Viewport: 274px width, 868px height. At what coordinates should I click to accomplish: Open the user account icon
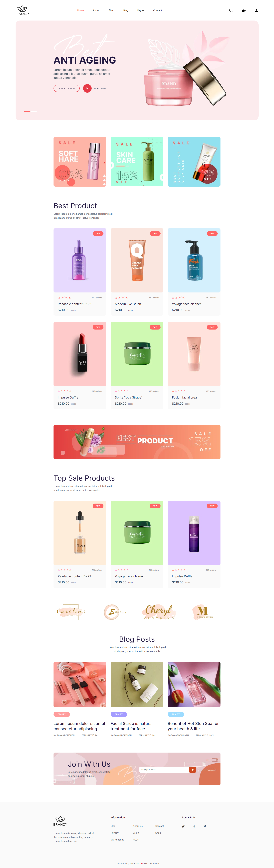pos(256,10)
